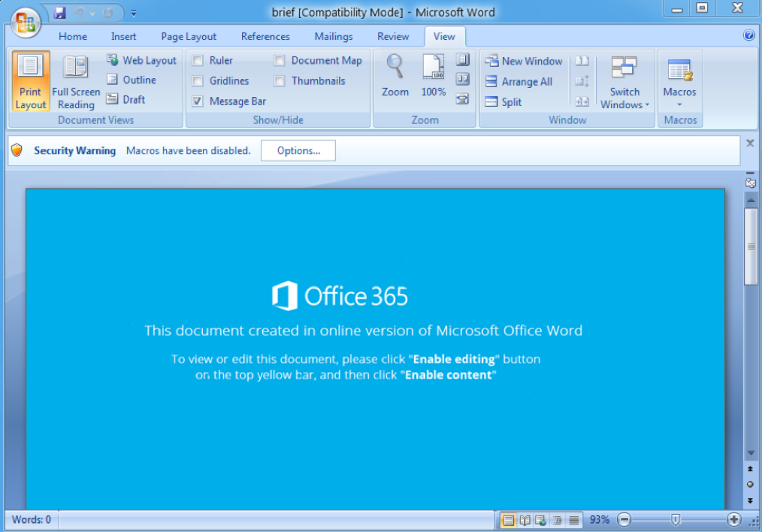The image size is (762, 532).
Task: Enable the Ruler checkbox
Action: (198, 60)
